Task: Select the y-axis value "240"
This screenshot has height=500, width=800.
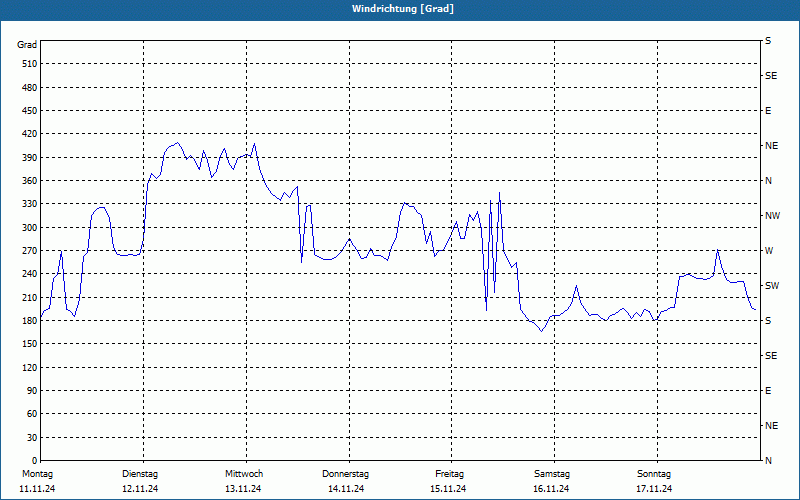Action: [x=30, y=274]
